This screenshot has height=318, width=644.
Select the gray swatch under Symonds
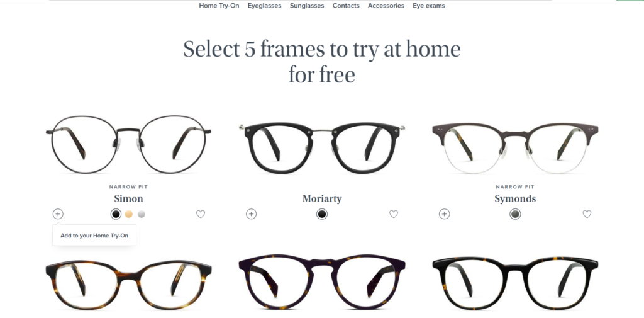[x=515, y=214]
